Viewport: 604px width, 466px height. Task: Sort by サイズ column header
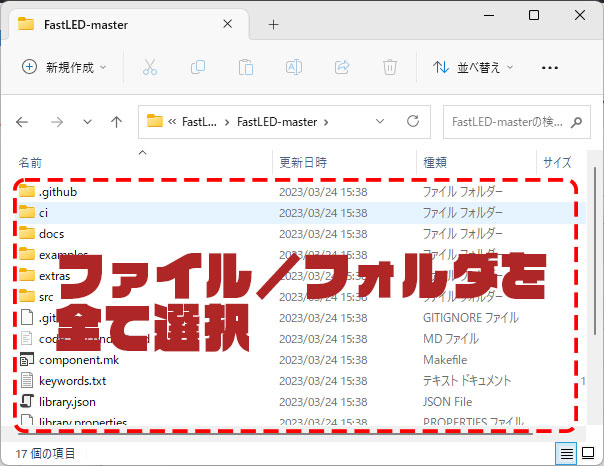tap(557, 163)
